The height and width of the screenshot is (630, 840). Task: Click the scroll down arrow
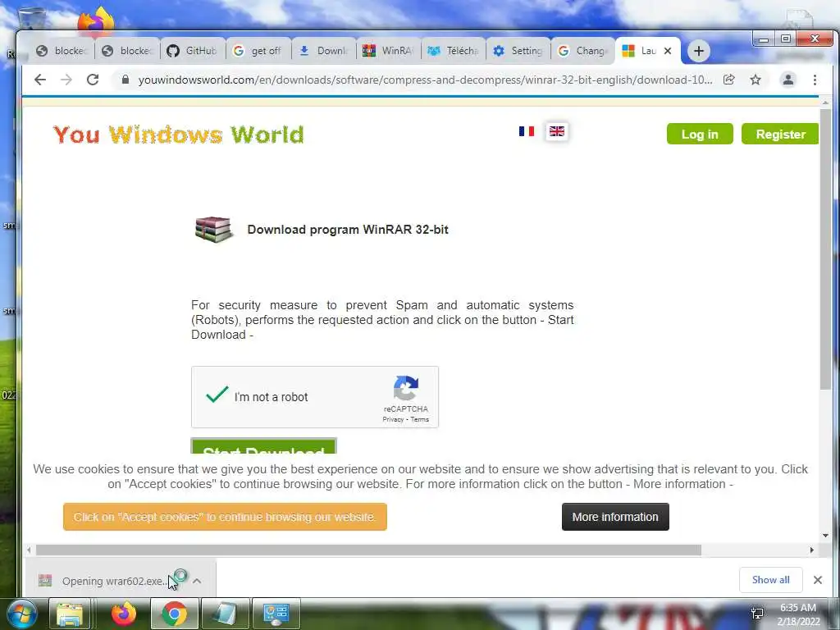click(x=825, y=535)
